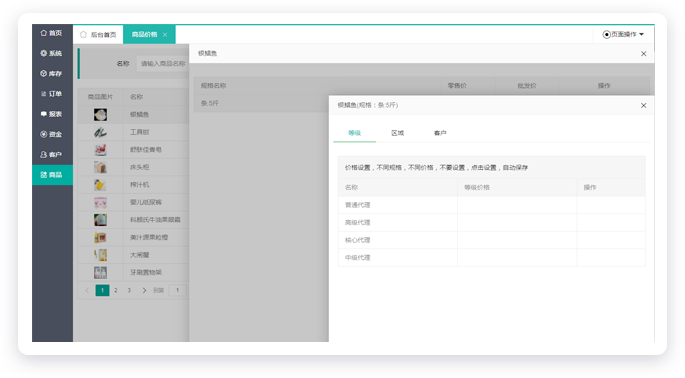Click the 普通代理 level price cell
Image resolution: width=685 pixels, height=378 pixels.
tap(517, 205)
